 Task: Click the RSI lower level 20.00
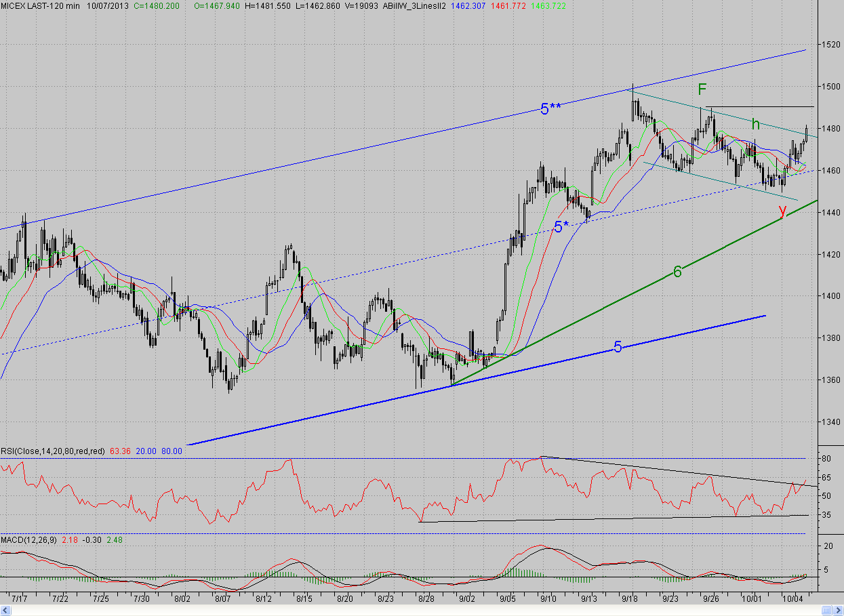[145, 450]
